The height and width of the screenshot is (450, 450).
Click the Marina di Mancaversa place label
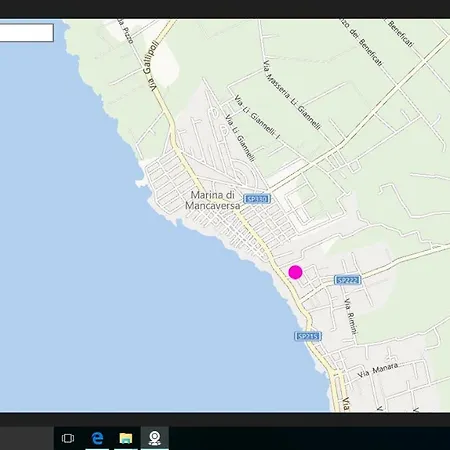pos(213,200)
